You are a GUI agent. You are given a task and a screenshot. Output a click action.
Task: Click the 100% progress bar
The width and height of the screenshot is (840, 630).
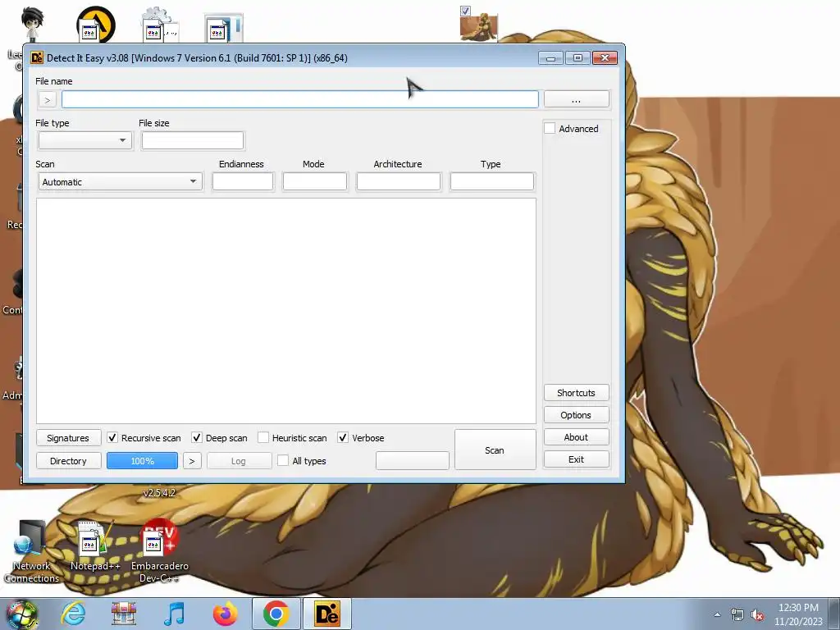click(x=143, y=461)
